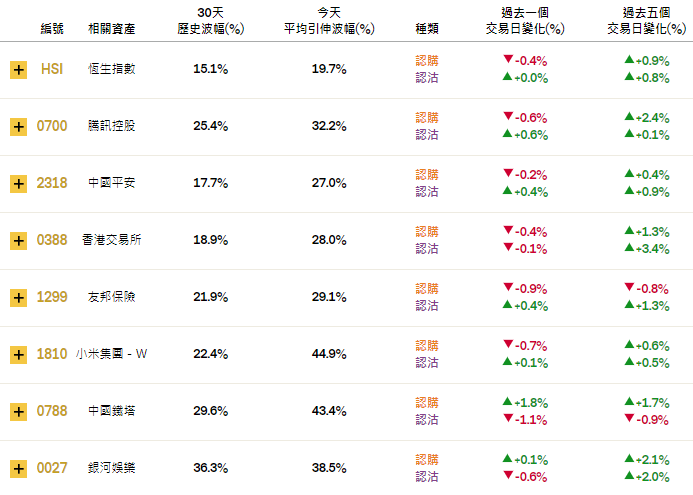This screenshot has width=693, height=495.
Task: Expand the 0027 銀河娛樂 row
Action: click(19, 468)
